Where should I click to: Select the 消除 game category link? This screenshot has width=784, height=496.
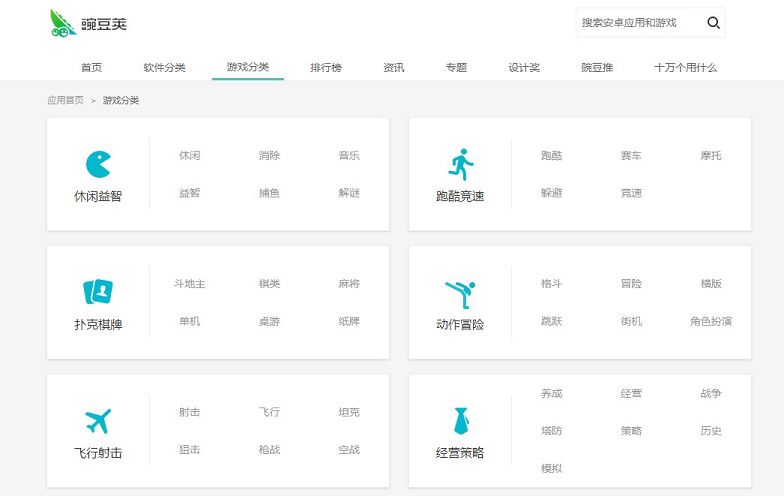click(x=269, y=156)
